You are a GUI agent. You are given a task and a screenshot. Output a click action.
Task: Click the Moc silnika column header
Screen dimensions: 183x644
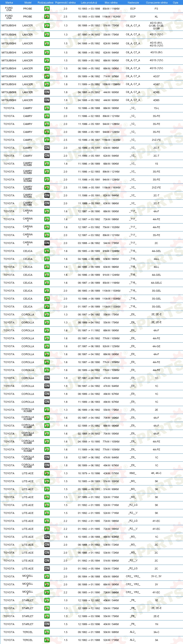(x=111, y=3)
